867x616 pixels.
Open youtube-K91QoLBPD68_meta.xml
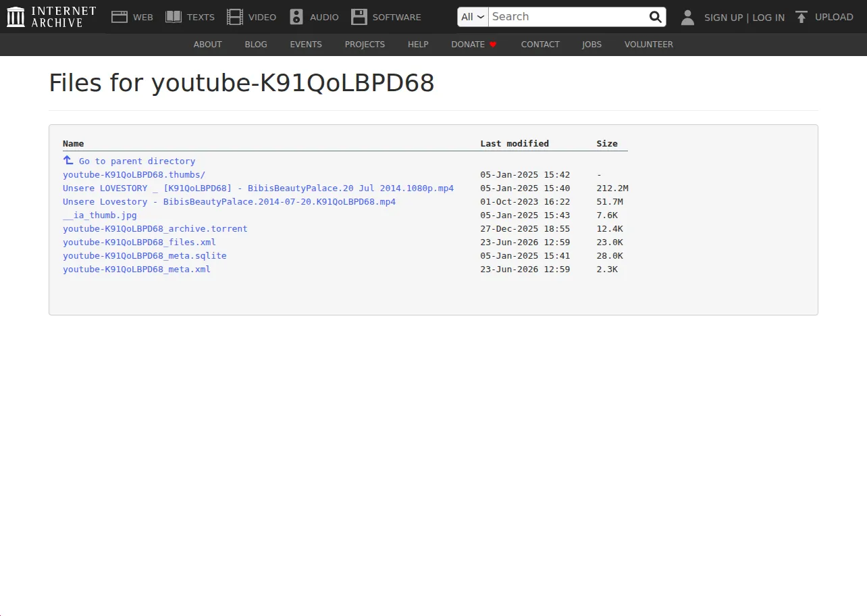point(136,269)
